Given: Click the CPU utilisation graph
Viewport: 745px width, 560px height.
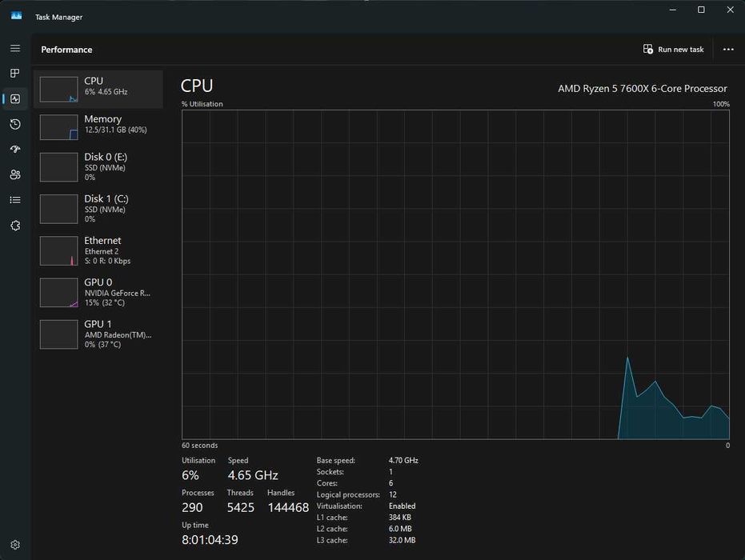Looking at the screenshot, I should [x=455, y=274].
